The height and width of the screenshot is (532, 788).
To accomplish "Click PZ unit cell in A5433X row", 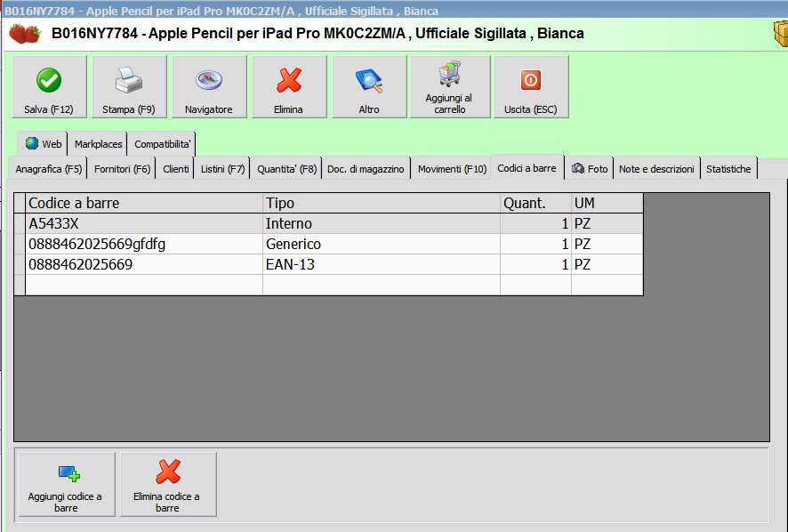I will point(607,224).
